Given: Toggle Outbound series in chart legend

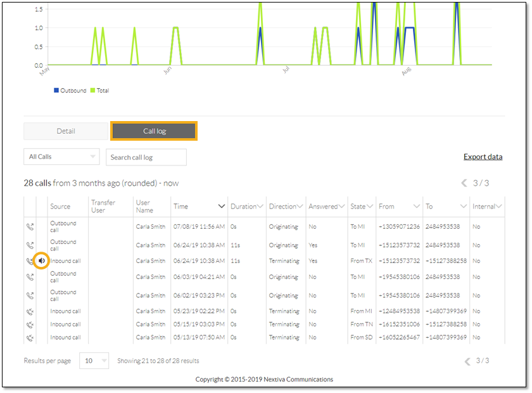Looking at the screenshot, I should tap(70, 91).
